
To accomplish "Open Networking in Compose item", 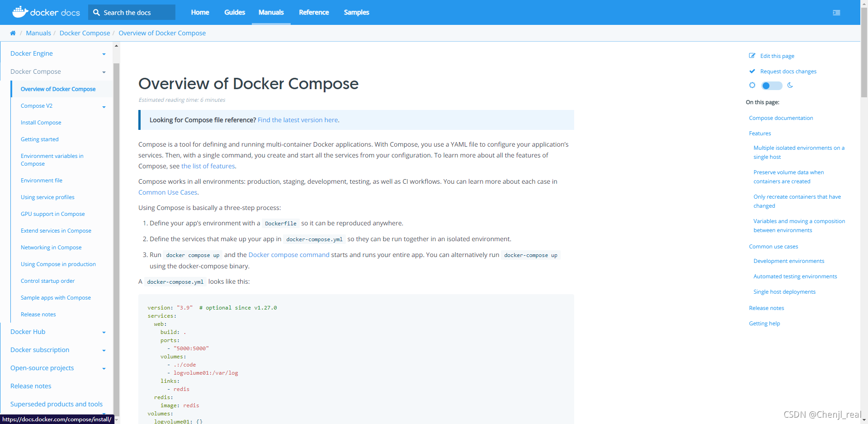I will 51,248.
